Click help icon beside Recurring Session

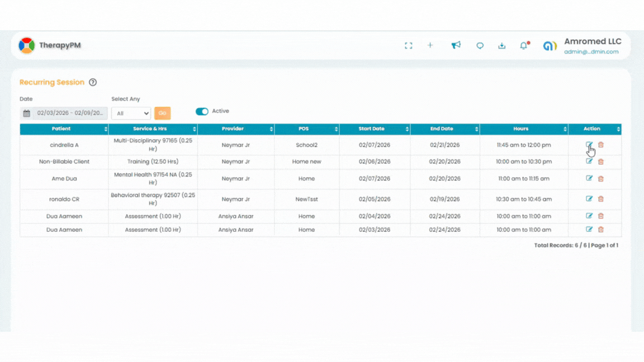[x=93, y=82]
